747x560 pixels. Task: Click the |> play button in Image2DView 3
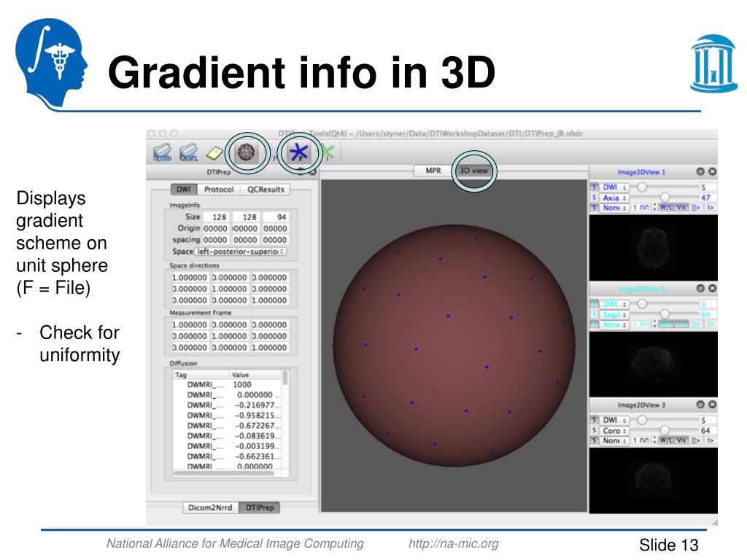[x=710, y=440]
